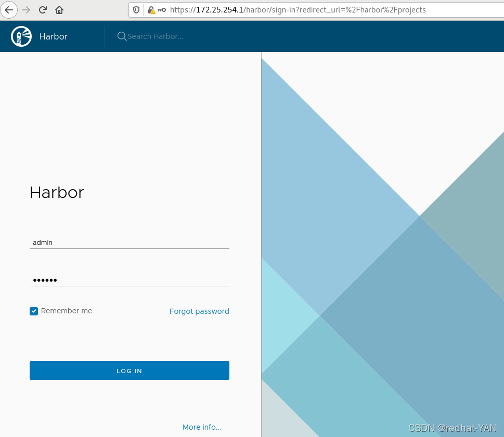
Task: Select the browser address bar URL
Action: pos(298,10)
